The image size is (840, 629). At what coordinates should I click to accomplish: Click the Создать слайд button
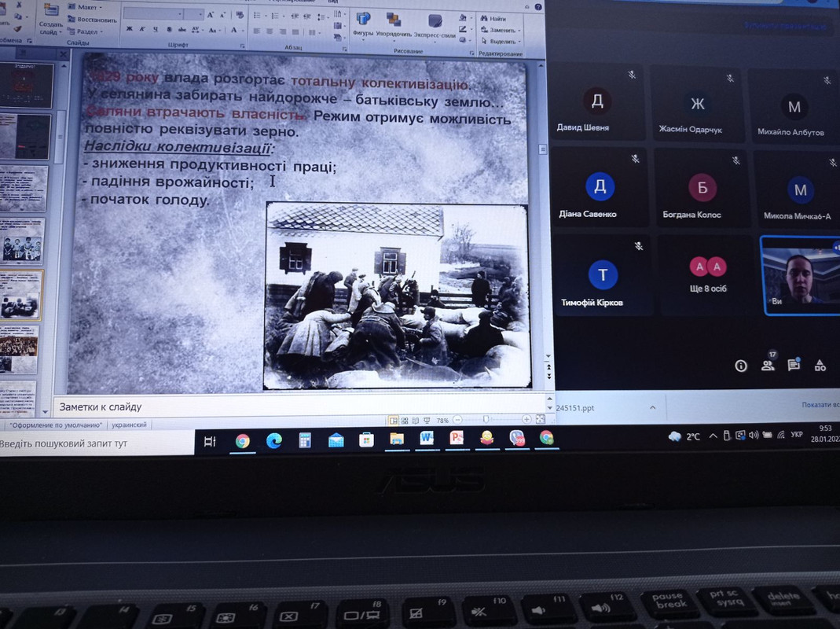tap(50, 20)
